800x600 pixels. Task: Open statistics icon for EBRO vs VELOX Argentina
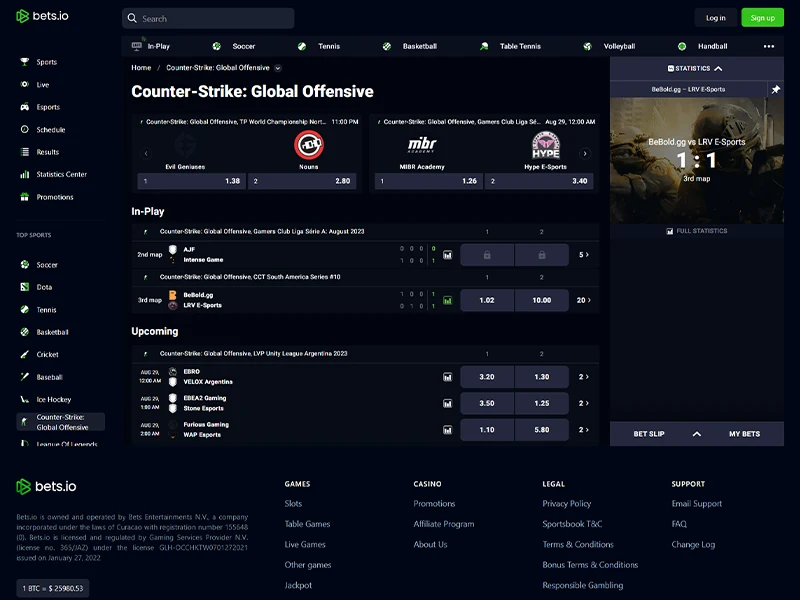[447, 377]
